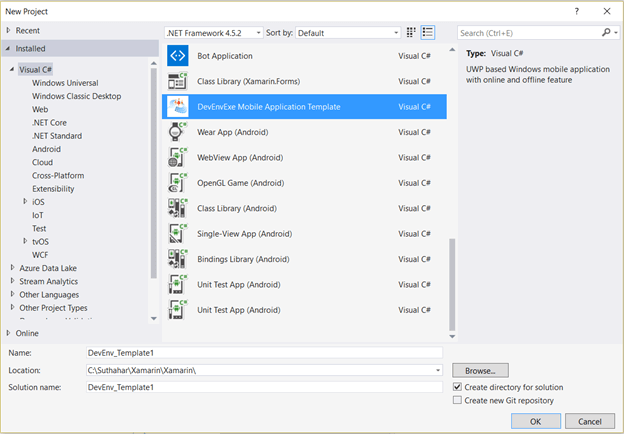The height and width of the screenshot is (434, 624).
Task: Select Windows Universal category
Action: (65, 83)
